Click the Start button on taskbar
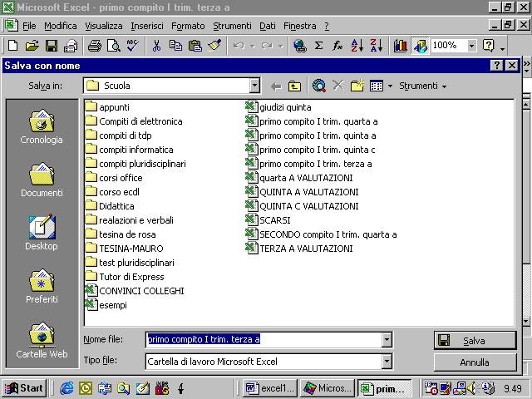The image size is (532, 399). click(24, 388)
